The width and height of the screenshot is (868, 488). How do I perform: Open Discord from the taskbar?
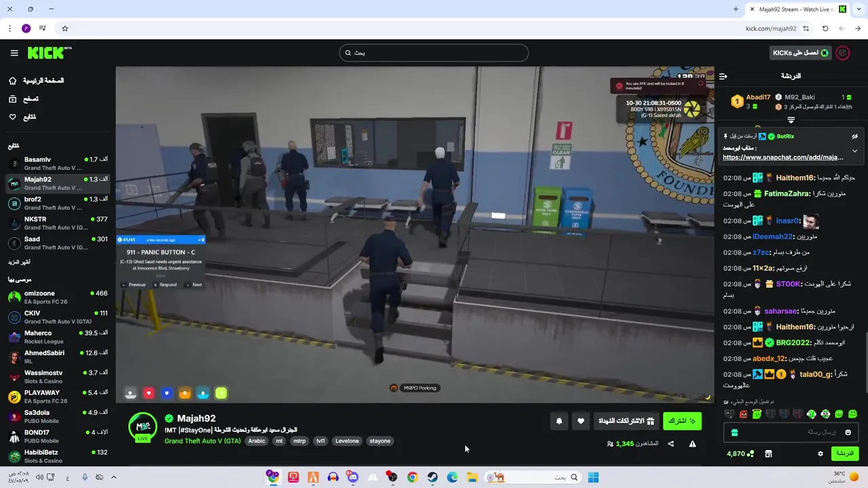point(353,477)
